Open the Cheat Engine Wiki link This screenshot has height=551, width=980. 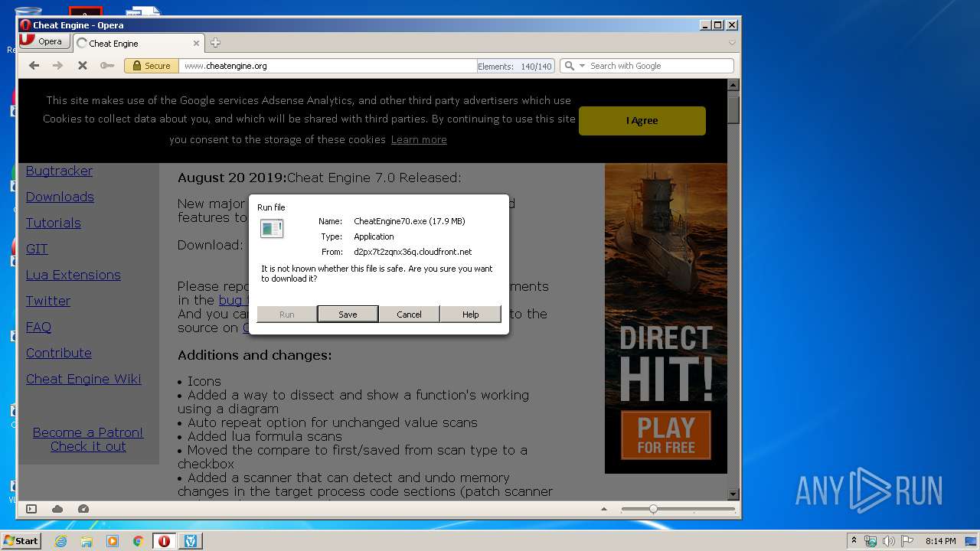(x=83, y=379)
